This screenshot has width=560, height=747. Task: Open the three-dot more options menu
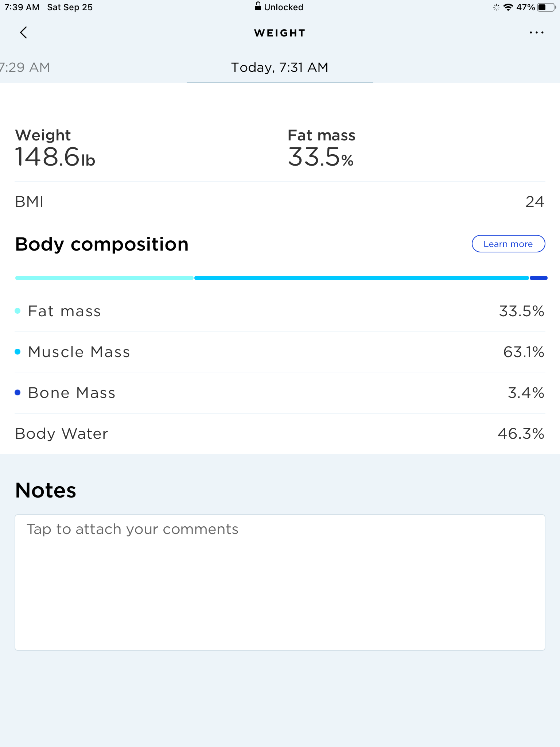(x=536, y=33)
